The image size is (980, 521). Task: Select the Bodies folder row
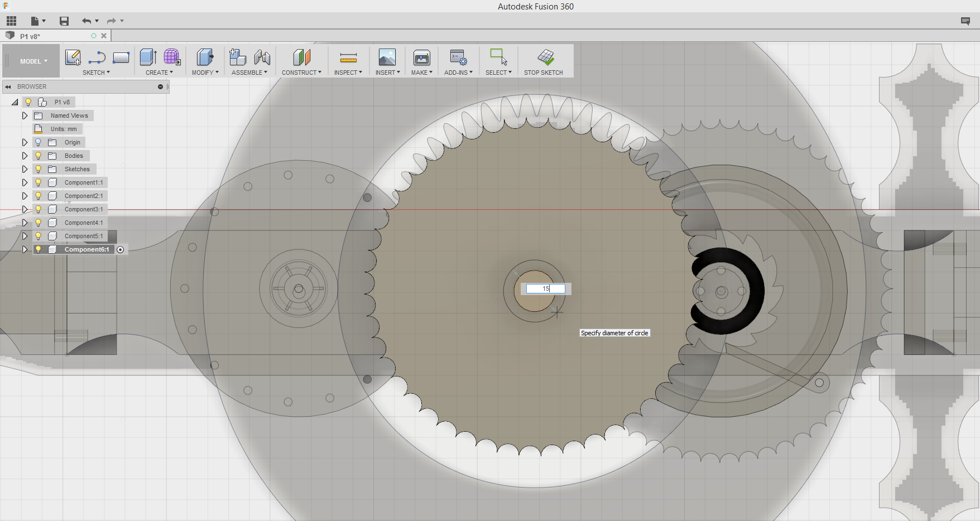click(x=74, y=156)
